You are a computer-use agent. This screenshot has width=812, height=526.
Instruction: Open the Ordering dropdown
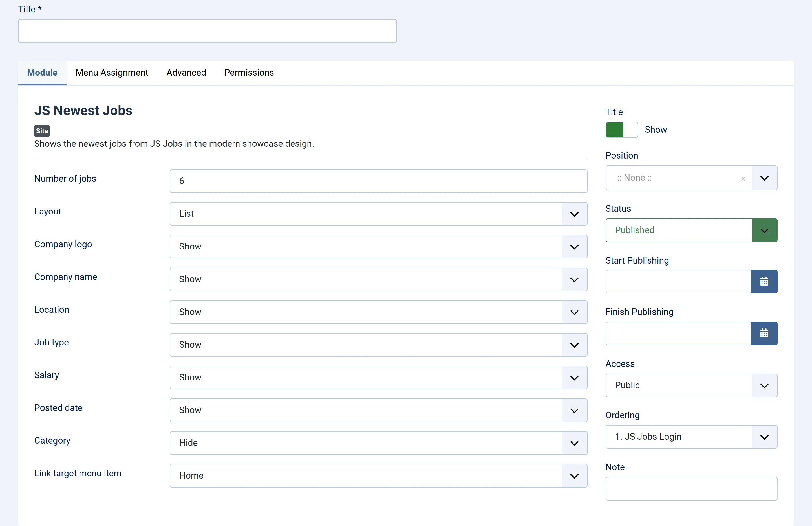coord(691,437)
